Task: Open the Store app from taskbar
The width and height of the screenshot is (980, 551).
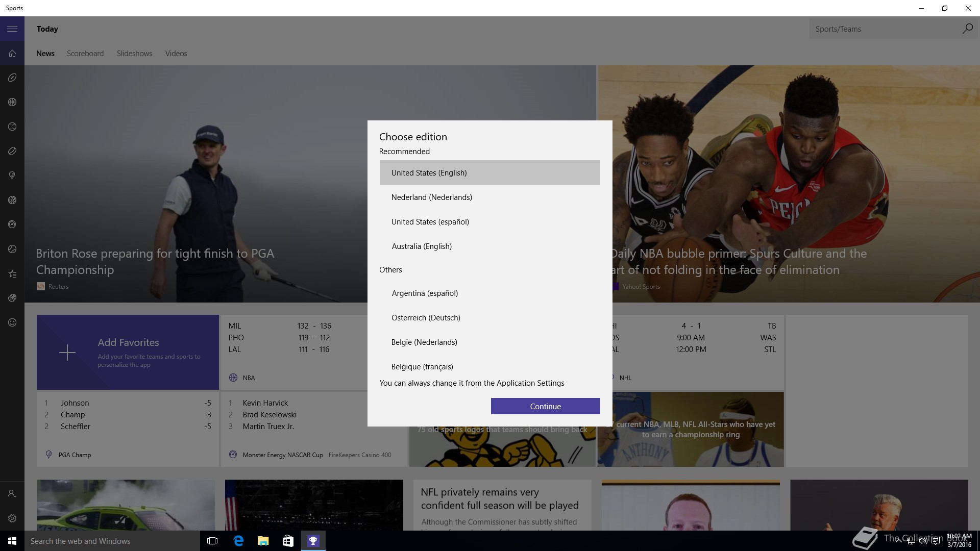Action: [x=288, y=541]
